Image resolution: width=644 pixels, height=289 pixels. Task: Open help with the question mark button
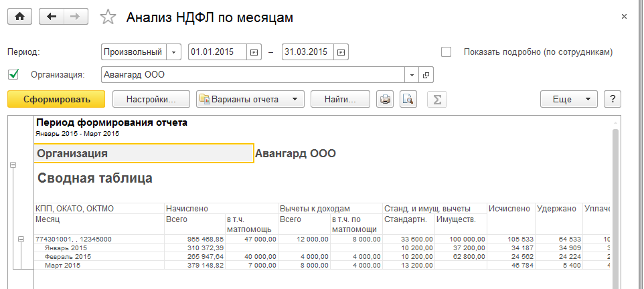(613, 99)
